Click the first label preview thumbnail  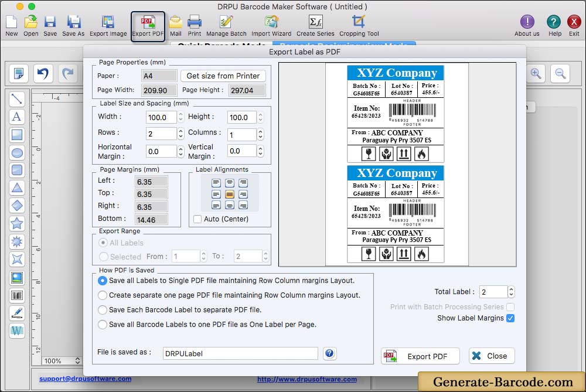(396, 114)
